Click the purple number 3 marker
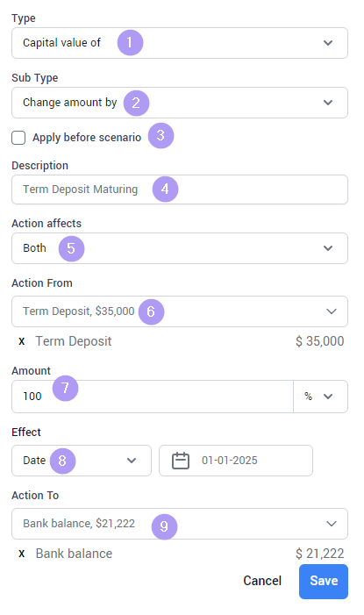This screenshot has height=615, width=364. [x=161, y=136]
